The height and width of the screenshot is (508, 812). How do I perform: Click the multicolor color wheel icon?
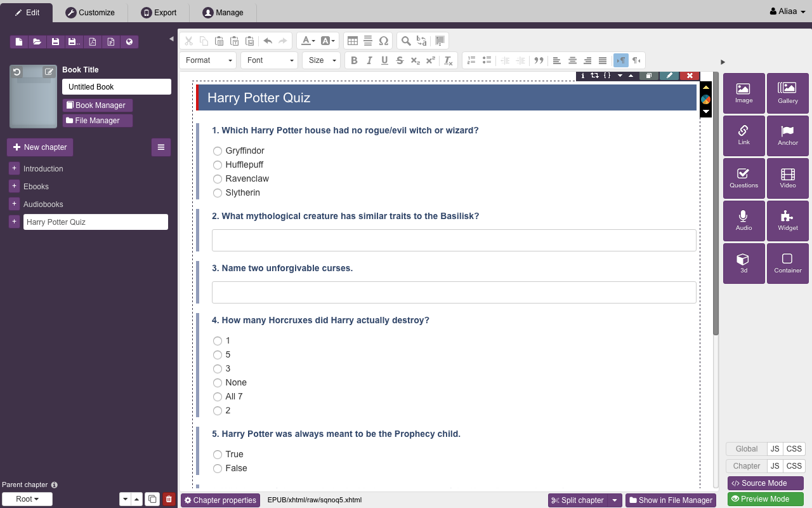705,100
